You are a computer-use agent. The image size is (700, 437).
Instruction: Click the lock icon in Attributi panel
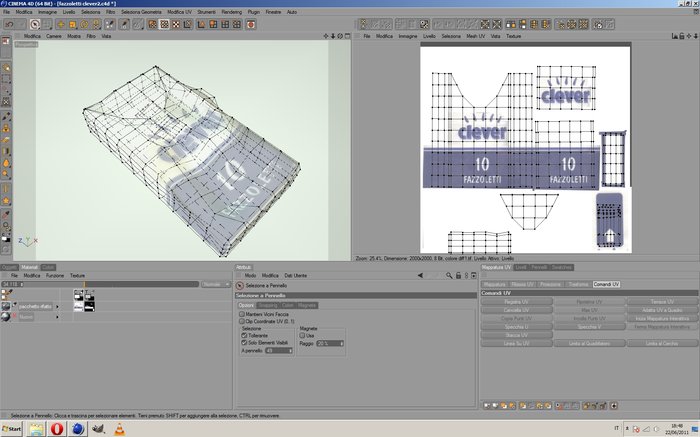point(458,276)
